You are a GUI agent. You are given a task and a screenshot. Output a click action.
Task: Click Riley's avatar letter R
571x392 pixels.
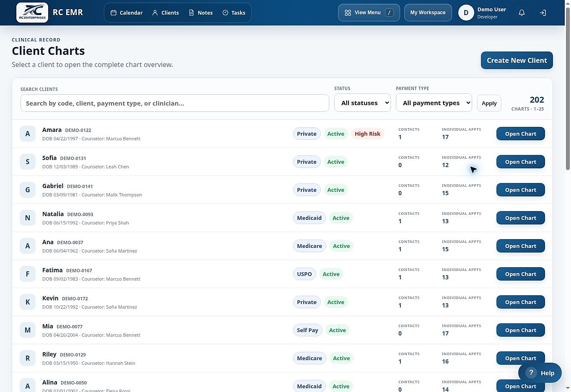click(28, 358)
